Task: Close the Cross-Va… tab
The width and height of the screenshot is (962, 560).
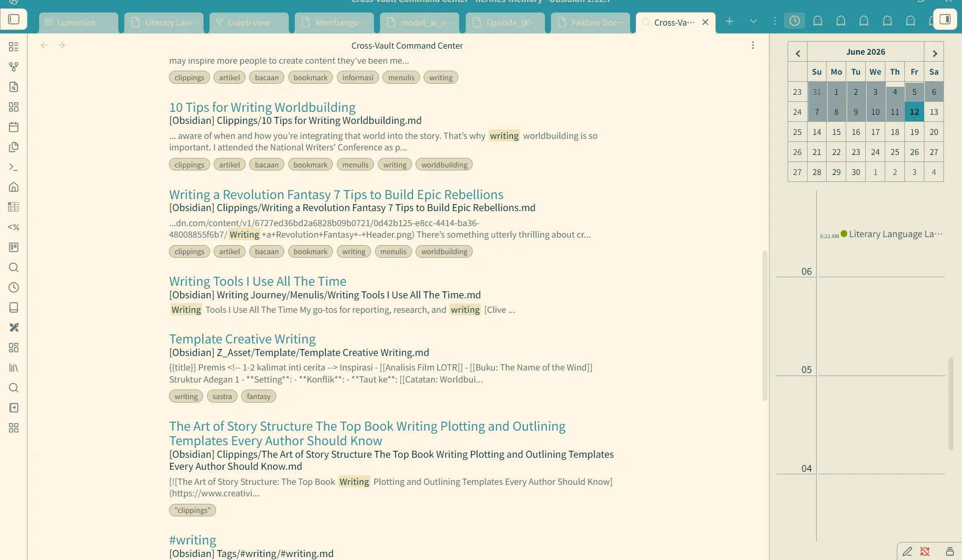Action: (705, 22)
